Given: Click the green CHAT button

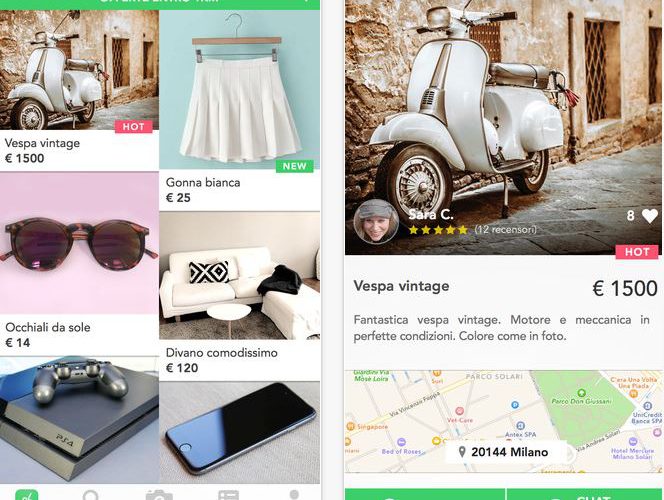Looking at the screenshot, I should pyautogui.click(x=585, y=494).
